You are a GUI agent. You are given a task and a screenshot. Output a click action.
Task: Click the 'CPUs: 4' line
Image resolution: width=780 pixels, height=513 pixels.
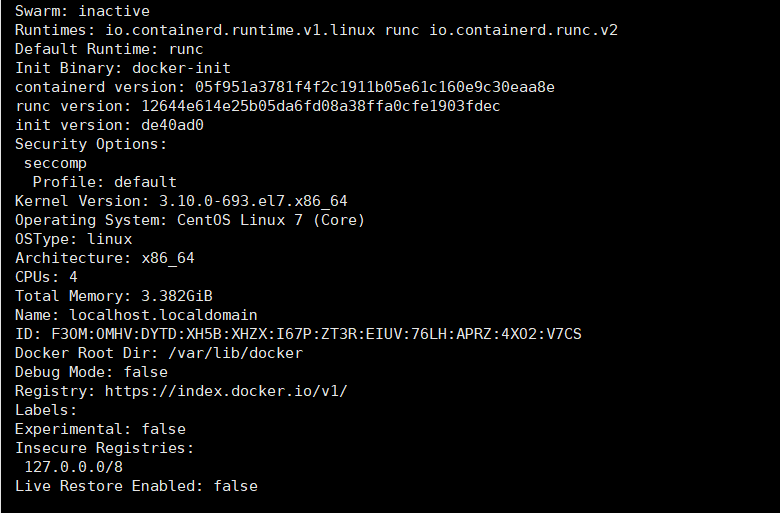tap(46, 277)
